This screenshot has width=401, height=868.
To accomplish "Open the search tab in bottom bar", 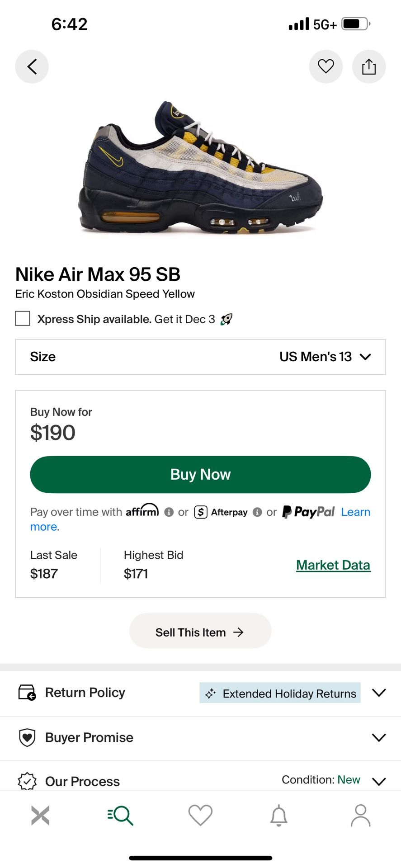I will coord(120,816).
